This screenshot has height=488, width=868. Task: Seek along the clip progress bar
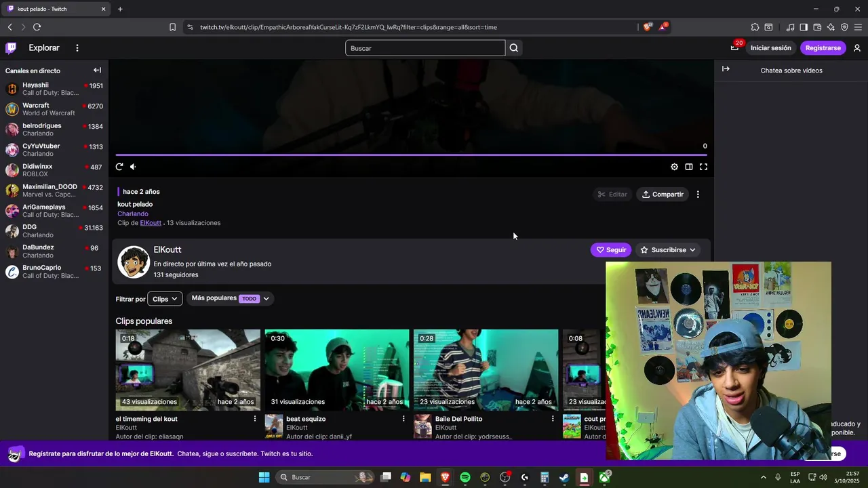click(x=411, y=155)
